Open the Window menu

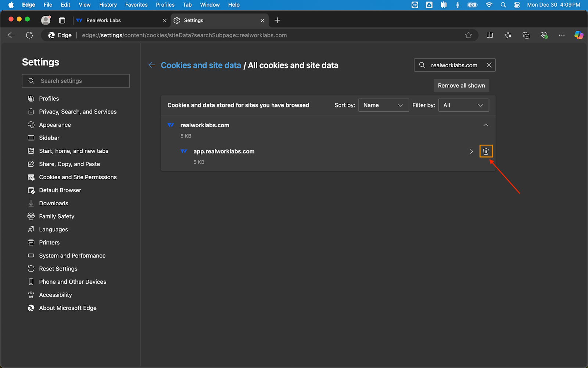210,5
